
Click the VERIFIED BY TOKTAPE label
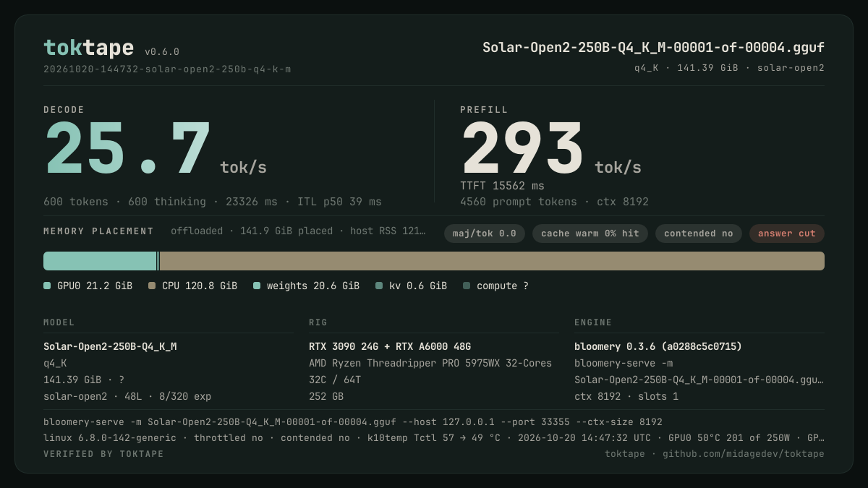click(103, 454)
